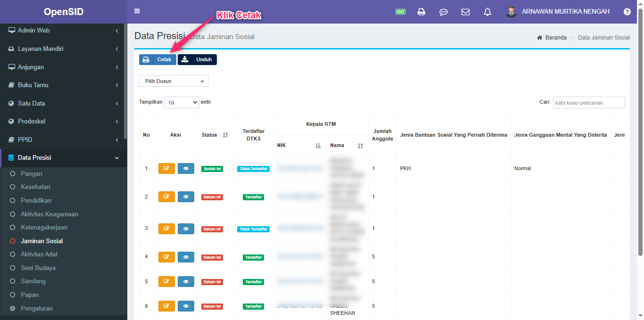The image size is (644, 320).
Task: Open the Papan menu link
Action: pos(30,295)
